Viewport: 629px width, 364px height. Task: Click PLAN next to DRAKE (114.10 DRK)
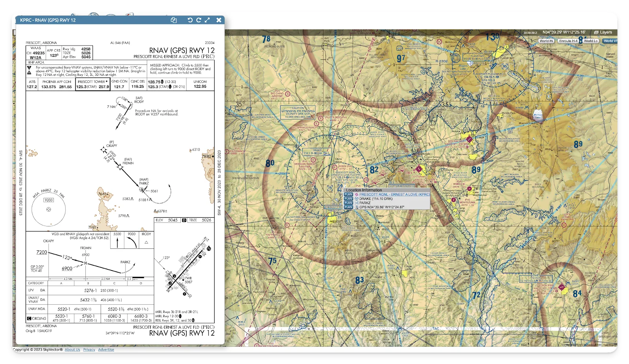click(348, 199)
